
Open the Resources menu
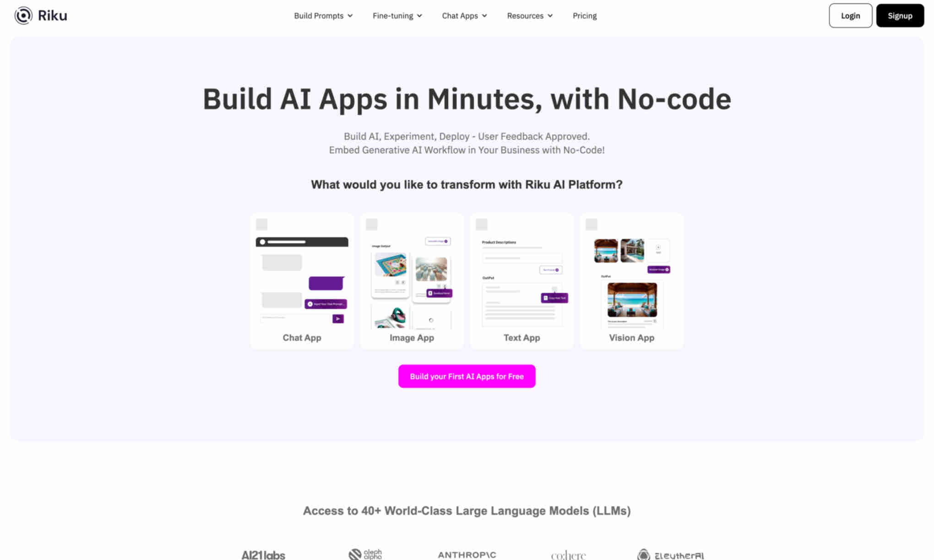(x=530, y=16)
